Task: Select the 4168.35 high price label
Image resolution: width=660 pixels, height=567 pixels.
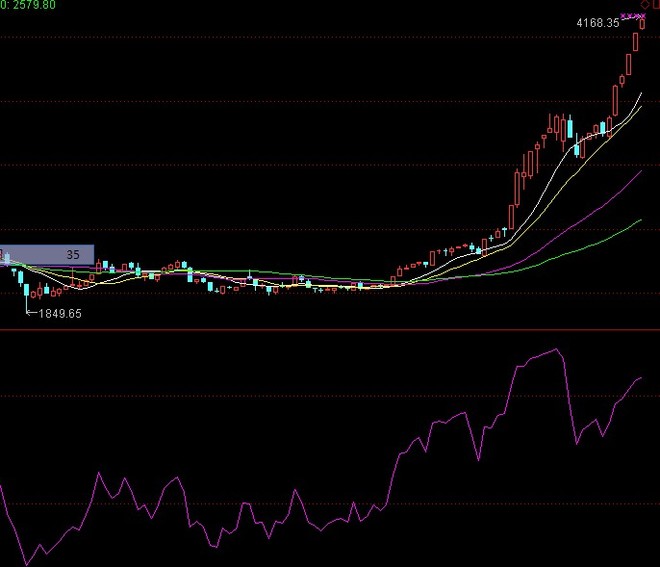Action: pos(598,23)
